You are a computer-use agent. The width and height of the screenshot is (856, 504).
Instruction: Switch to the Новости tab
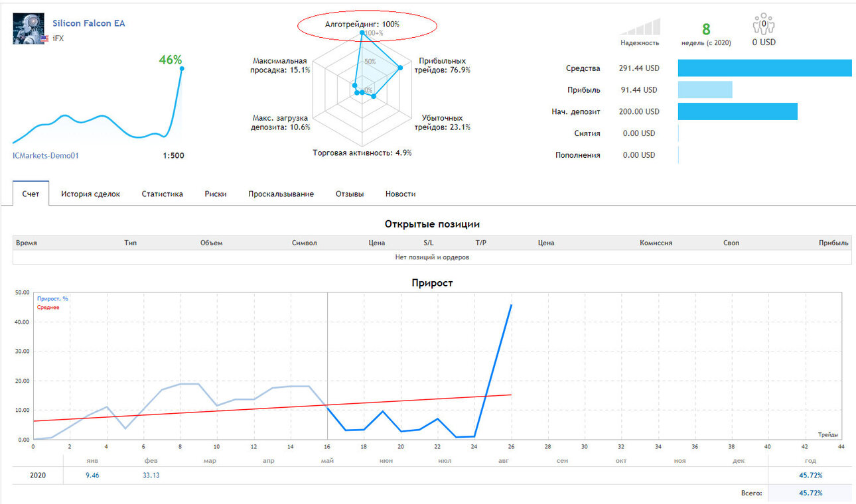coord(400,194)
